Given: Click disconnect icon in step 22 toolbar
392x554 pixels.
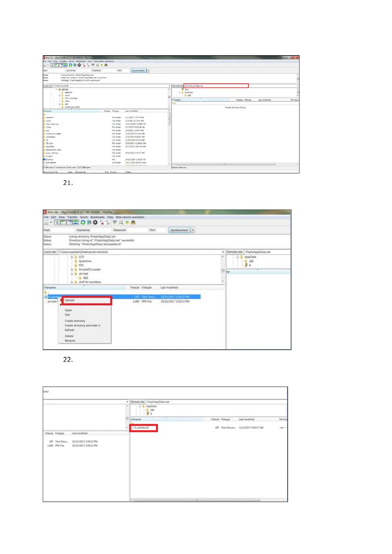Looking at the screenshot, I should point(102,223).
